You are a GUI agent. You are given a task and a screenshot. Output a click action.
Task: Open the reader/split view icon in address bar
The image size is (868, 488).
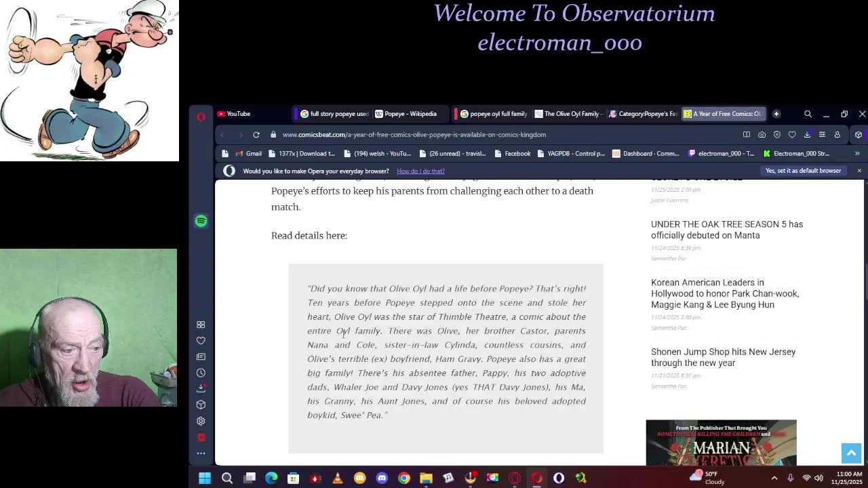(747, 135)
